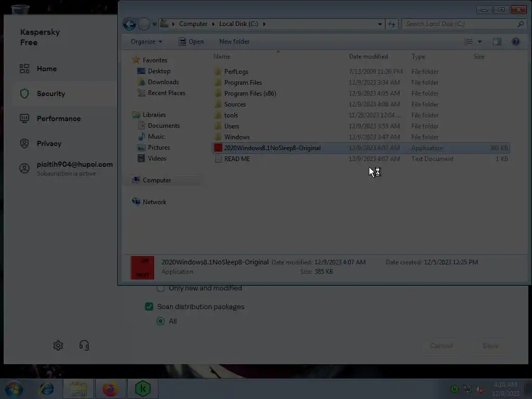The width and height of the screenshot is (532, 399).
Task: Click the Save button in Kaspersky
Action: pos(490,345)
